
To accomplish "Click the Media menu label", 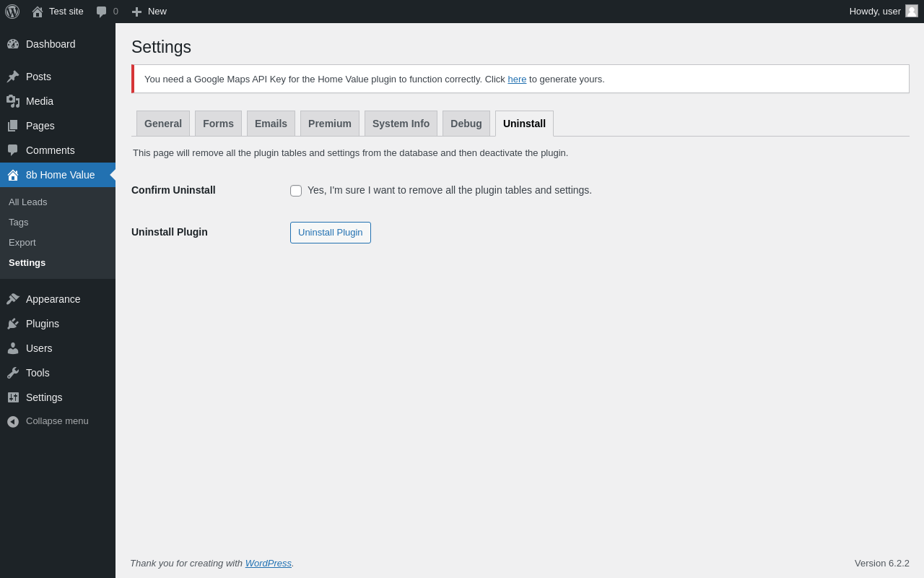I will 40,101.
